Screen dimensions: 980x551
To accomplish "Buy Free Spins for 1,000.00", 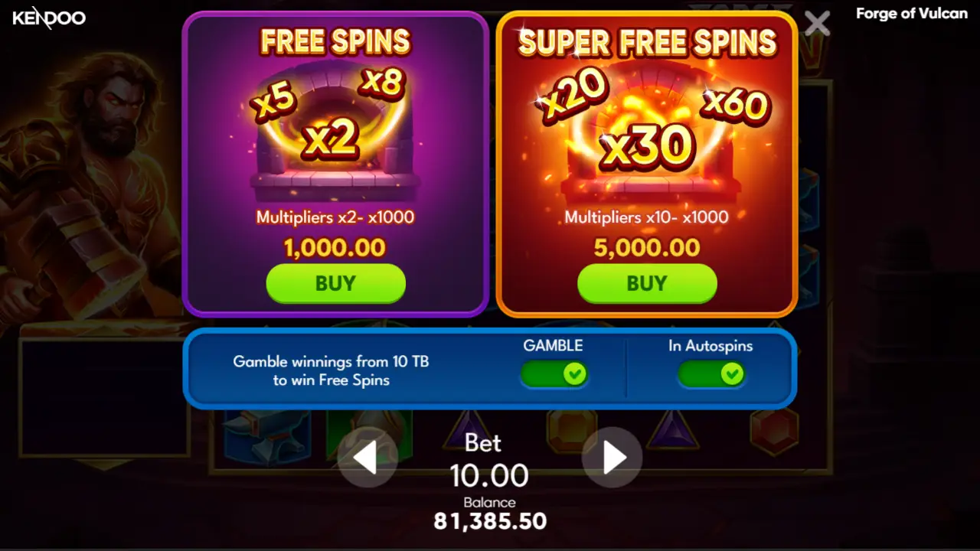I will click(335, 283).
